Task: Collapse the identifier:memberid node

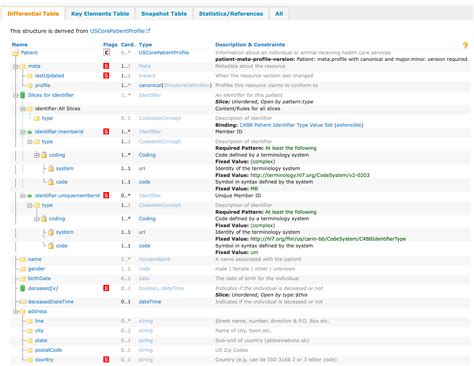Action: pyautogui.click(x=22, y=132)
